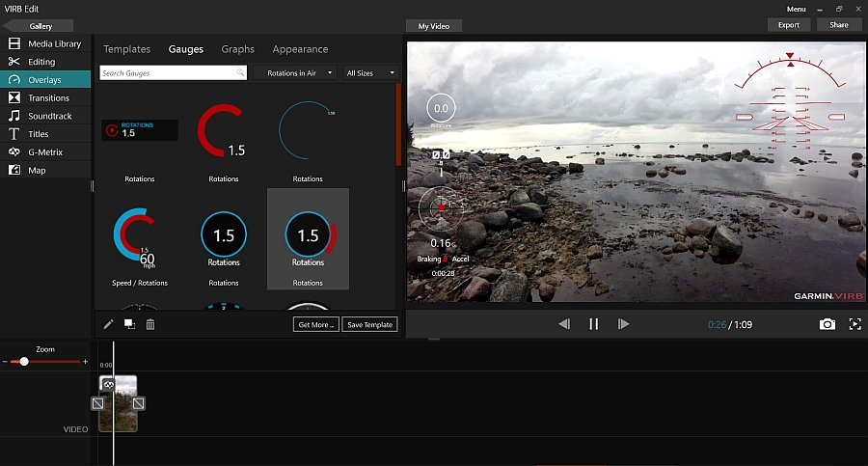Click transition icon at clip end

coord(138,403)
